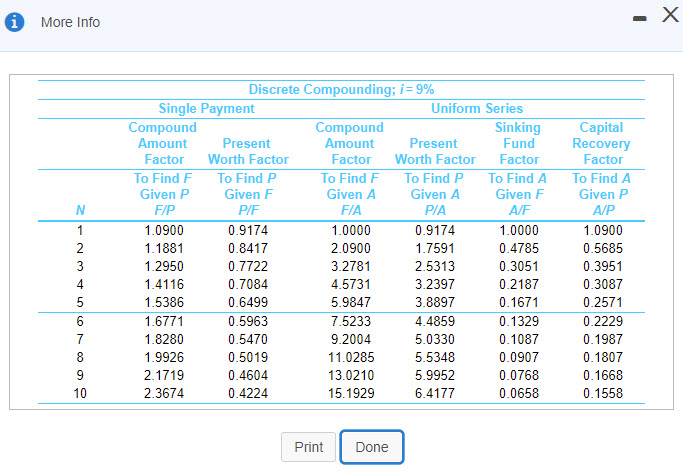Click the P/F column label

[248, 210]
